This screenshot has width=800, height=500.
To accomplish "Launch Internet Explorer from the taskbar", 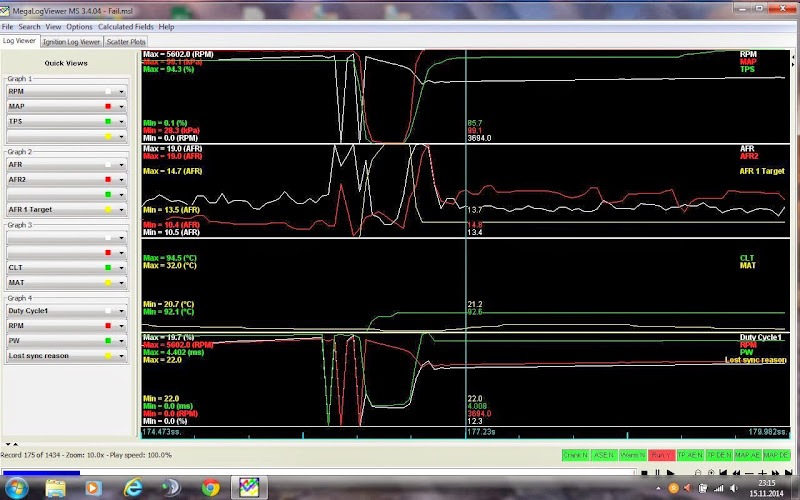I will coord(133,488).
